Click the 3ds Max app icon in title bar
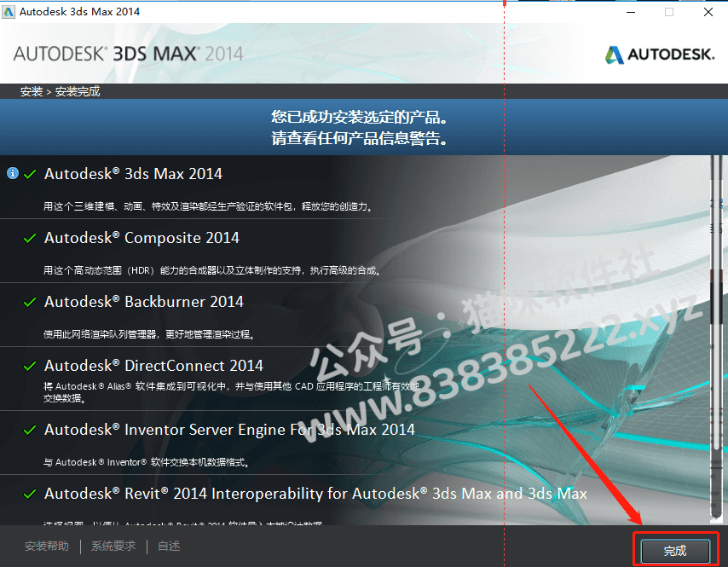728x567 pixels. pyautogui.click(x=9, y=12)
